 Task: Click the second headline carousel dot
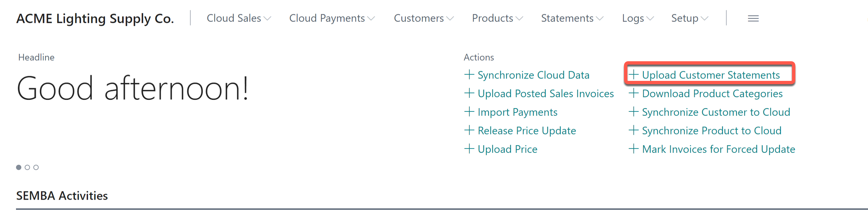pos(28,167)
